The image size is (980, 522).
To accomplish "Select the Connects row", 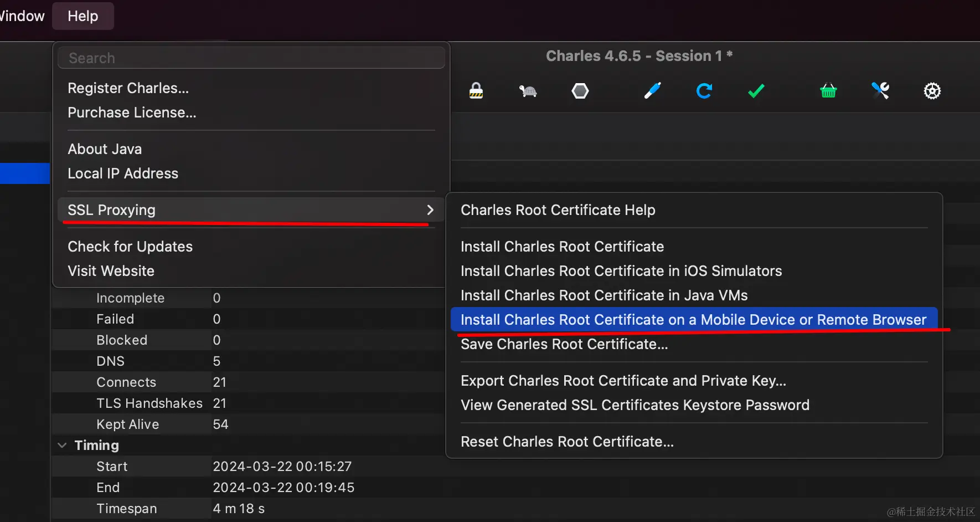I will (249, 382).
